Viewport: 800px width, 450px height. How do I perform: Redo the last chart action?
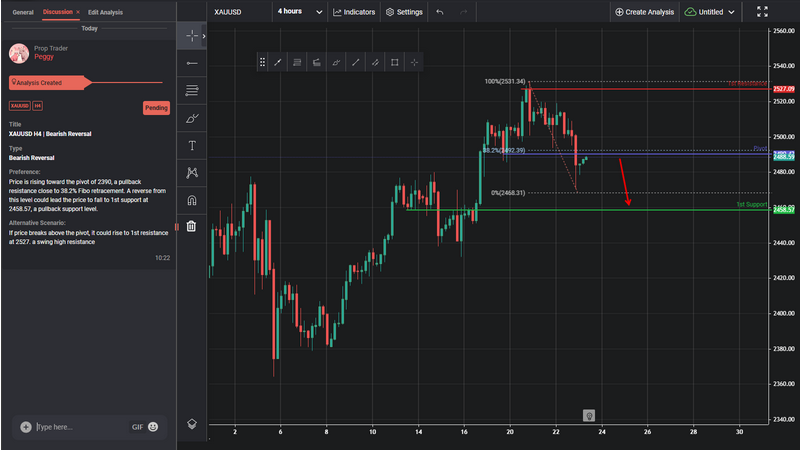(463, 12)
